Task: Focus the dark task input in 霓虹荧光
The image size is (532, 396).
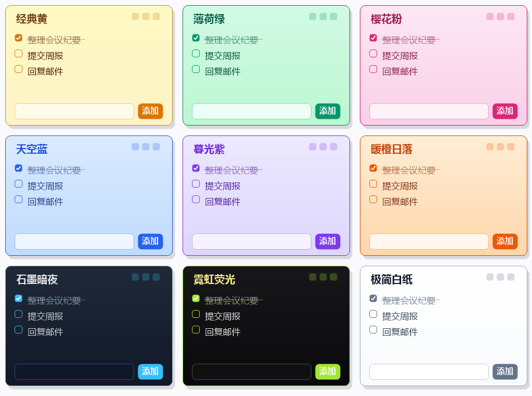Action: coord(251,372)
